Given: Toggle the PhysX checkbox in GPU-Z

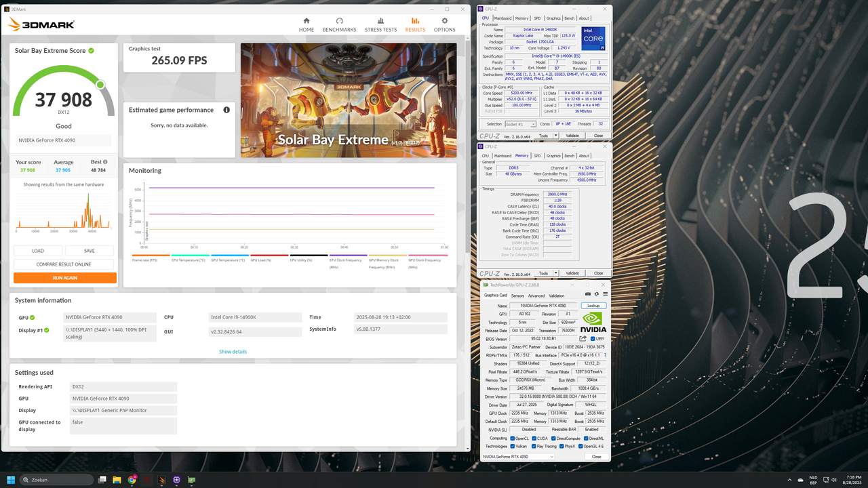Looking at the screenshot, I should point(561,446).
